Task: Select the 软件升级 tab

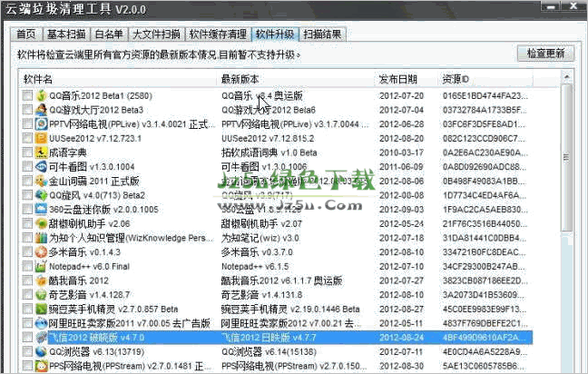Action: [275, 34]
